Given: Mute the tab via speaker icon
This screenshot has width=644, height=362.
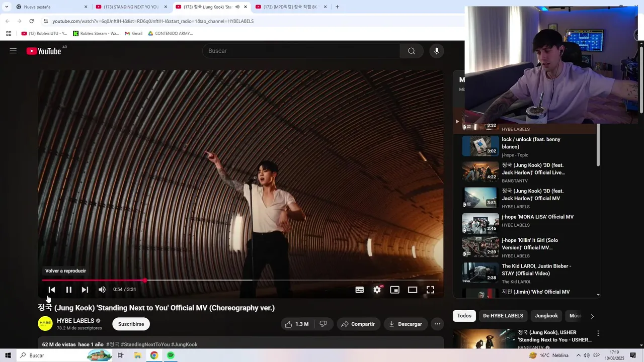Looking at the screenshot, I should tap(237, 7).
